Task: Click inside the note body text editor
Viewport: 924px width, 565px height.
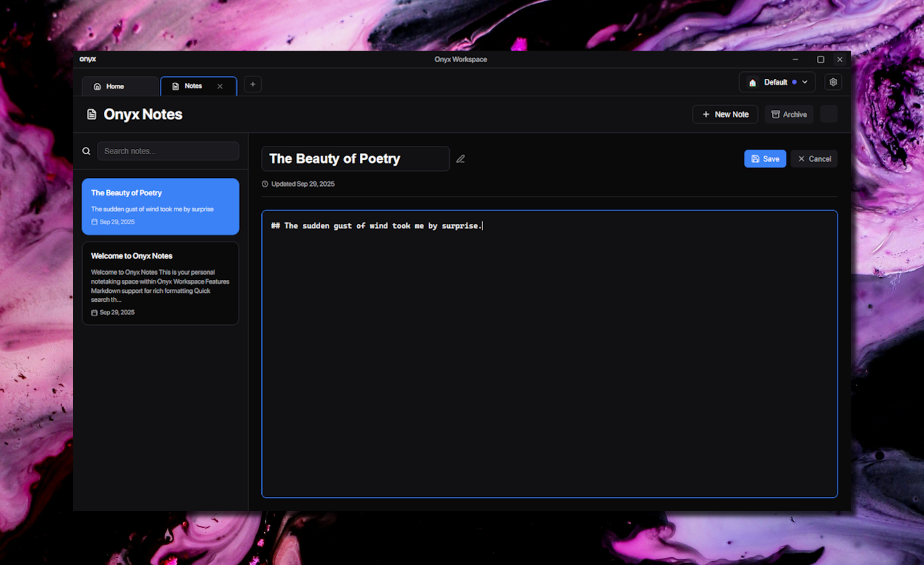Action: coord(549,353)
